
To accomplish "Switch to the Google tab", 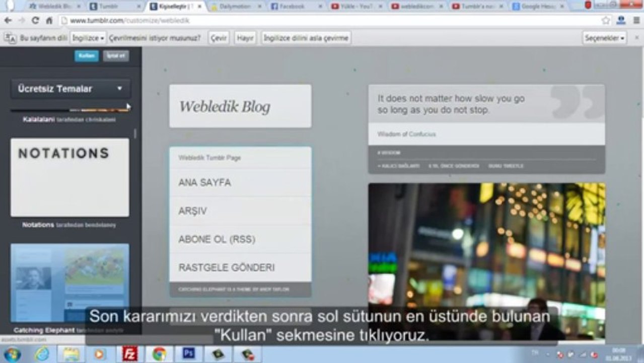I will pyautogui.click(x=538, y=7).
